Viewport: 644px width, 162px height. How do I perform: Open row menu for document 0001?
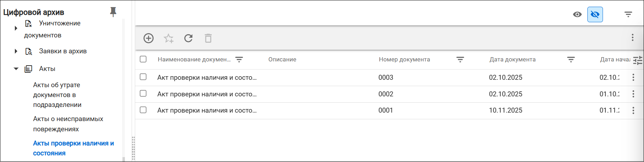[633, 110]
